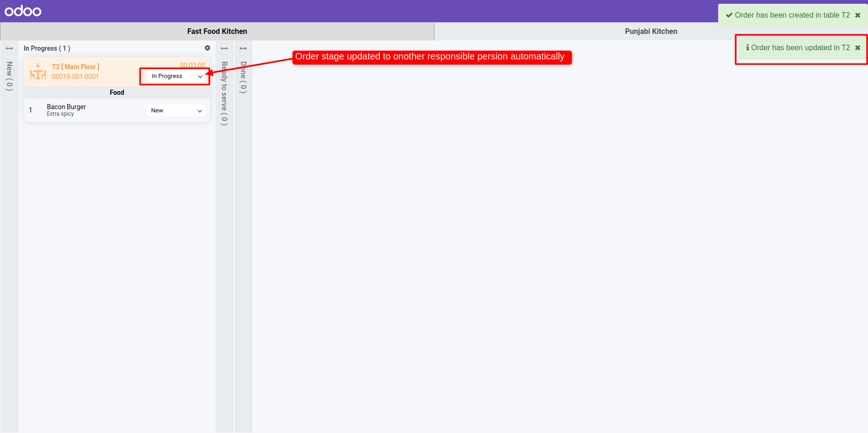Click checkmark icon in created notification
The image size is (868, 433).
[729, 15]
